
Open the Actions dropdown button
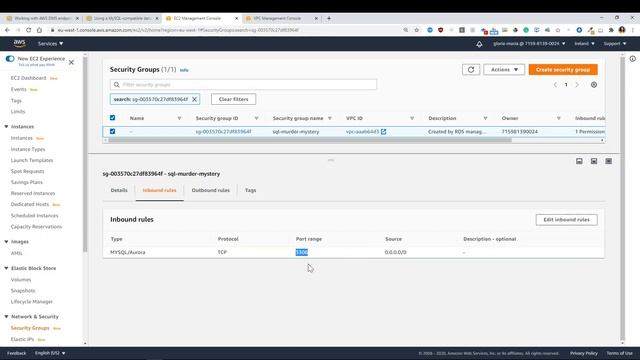pos(504,70)
